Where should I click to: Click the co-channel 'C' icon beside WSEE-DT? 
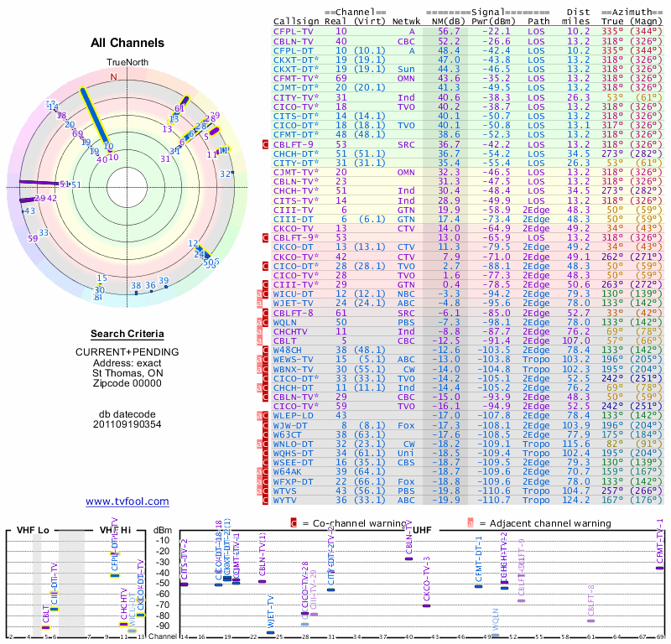click(x=265, y=463)
